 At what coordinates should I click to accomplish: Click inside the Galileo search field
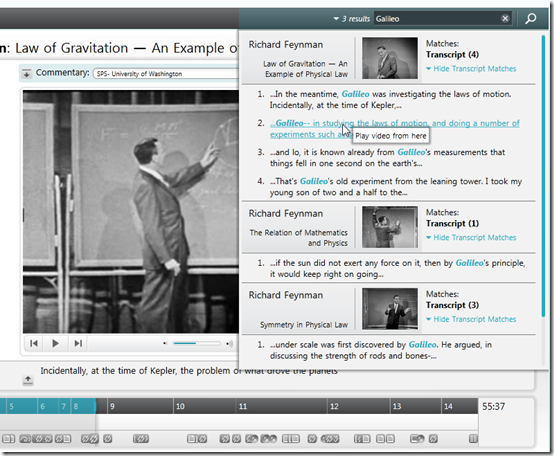(x=436, y=19)
